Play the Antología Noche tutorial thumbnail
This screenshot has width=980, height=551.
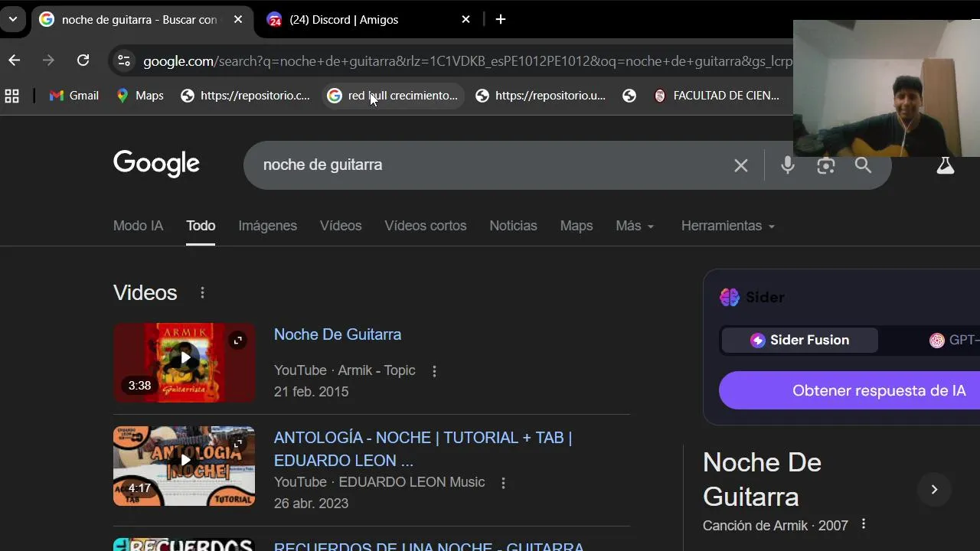tap(184, 466)
